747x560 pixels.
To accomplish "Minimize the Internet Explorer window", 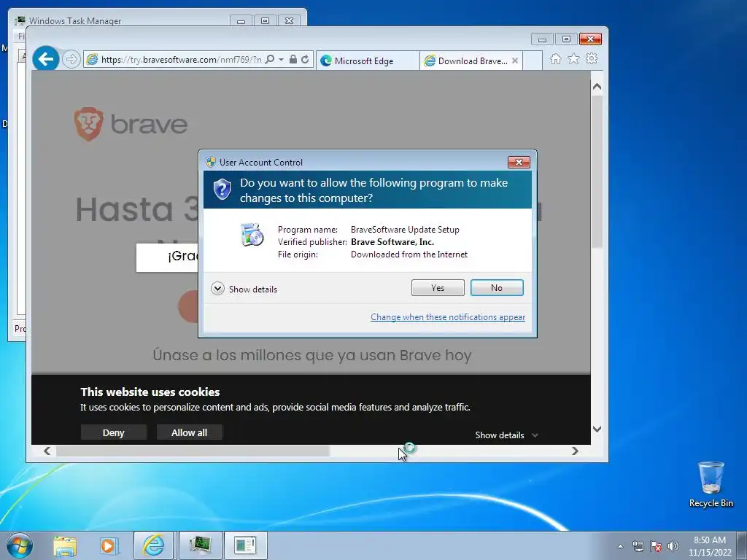I will point(542,39).
